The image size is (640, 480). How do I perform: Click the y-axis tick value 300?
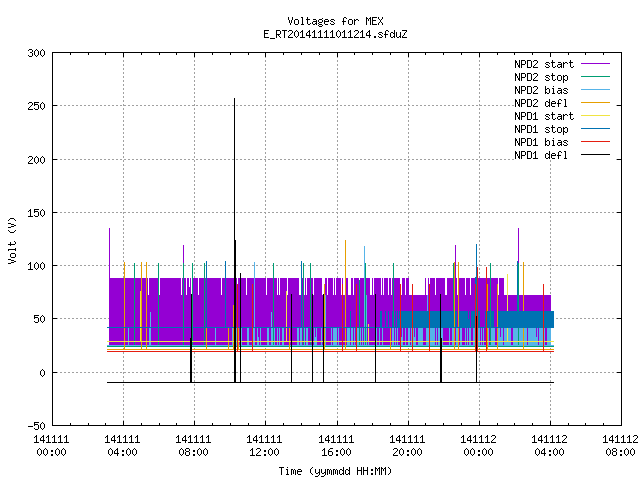pos(36,53)
